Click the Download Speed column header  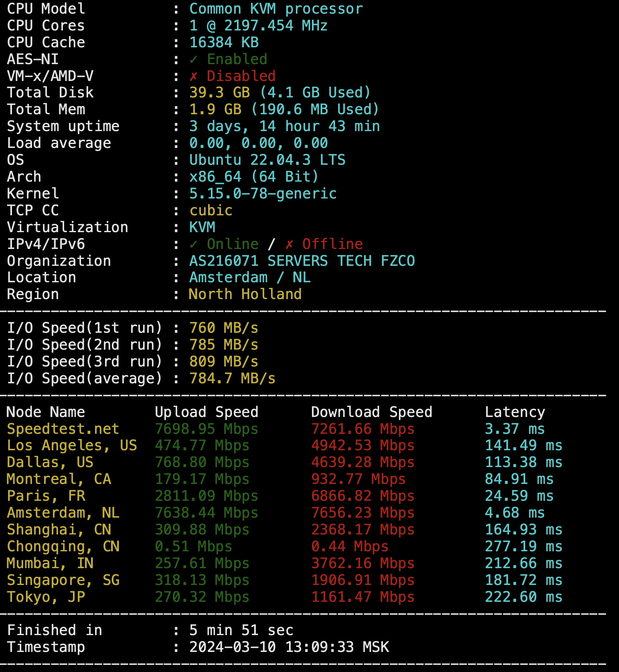coord(372,412)
